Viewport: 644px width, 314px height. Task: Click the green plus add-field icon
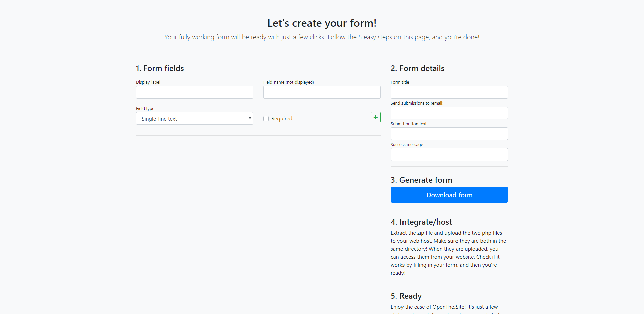[375, 117]
